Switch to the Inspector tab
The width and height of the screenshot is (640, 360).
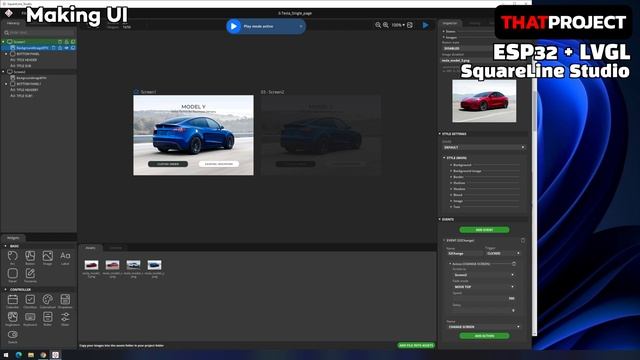[x=450, y=23]
